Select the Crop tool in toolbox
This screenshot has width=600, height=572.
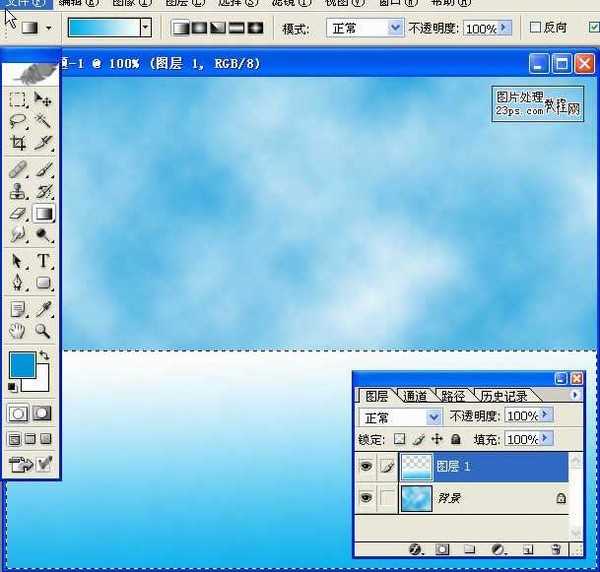[18, 144]
